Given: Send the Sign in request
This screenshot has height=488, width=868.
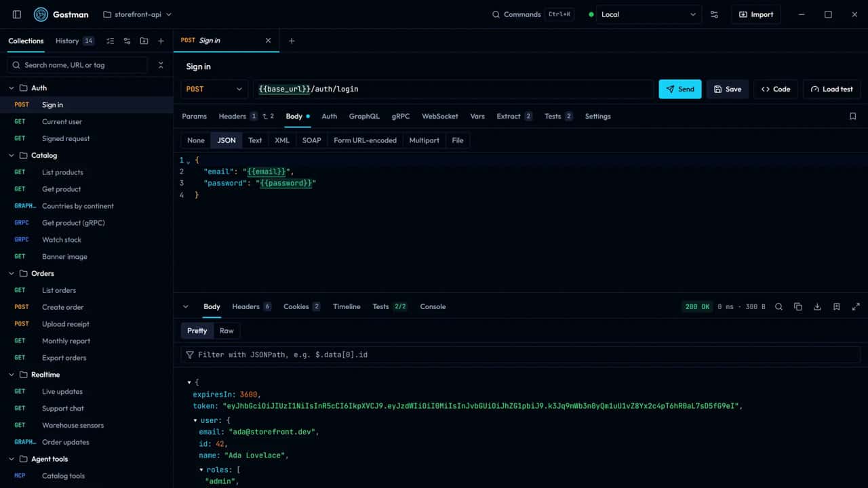Looking at the screenshot, I should (x=680, y=89).
